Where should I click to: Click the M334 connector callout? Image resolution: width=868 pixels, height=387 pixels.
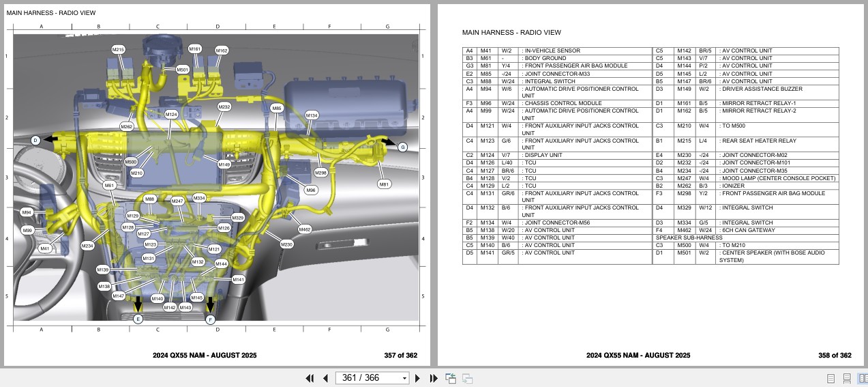point(199,198)
